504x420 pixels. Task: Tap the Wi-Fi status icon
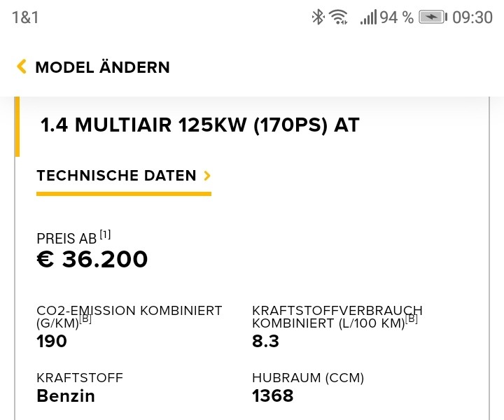tap(339, 17)
